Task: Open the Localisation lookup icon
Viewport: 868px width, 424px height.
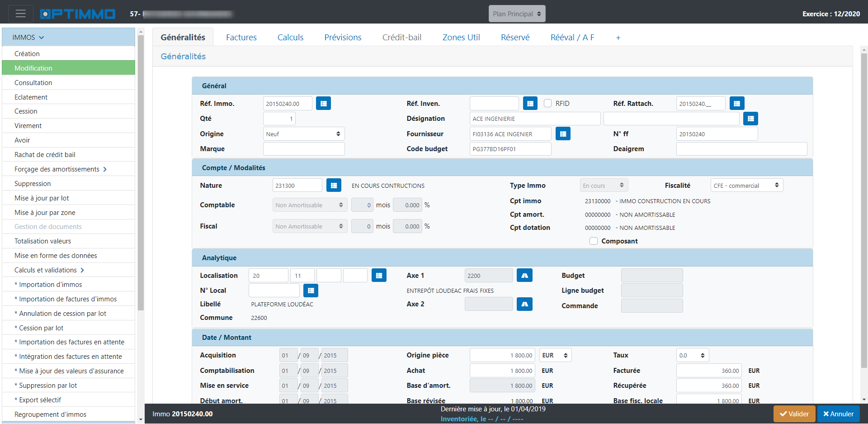Action: [379, 276]
